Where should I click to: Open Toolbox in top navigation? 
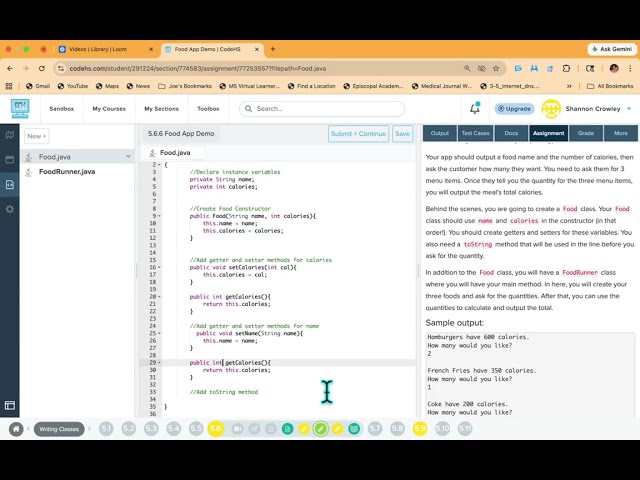click(208, 109)
